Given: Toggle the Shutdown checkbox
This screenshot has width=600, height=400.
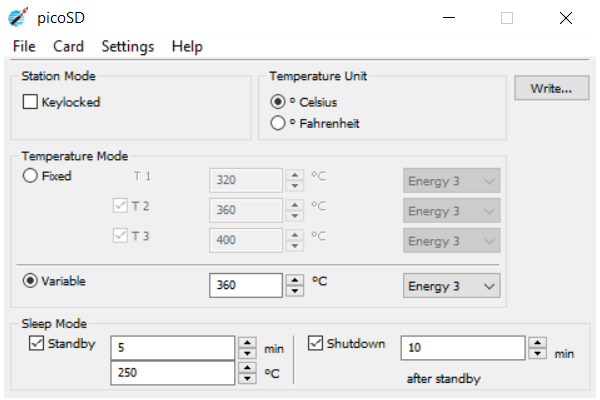Looking at the screenshot, I should point(315,344).
